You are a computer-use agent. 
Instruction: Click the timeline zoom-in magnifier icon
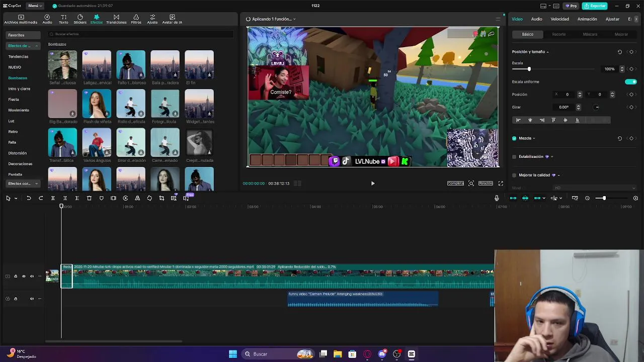(x=635, y=198)
